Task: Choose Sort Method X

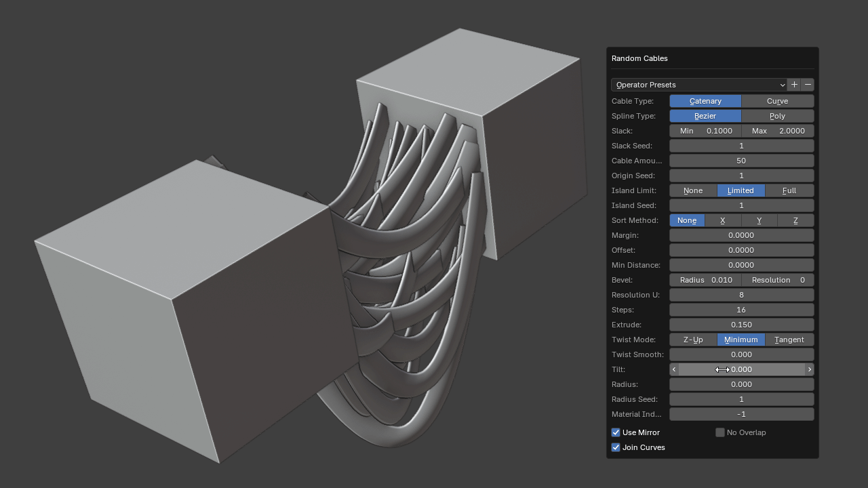Action: pos(722,220)
